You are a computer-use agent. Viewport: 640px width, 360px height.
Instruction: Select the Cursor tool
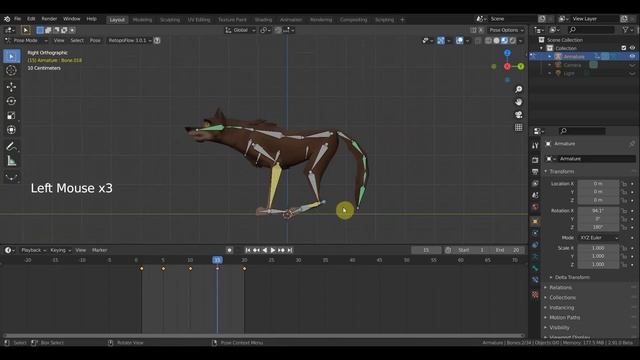click(x=11, y=70)
